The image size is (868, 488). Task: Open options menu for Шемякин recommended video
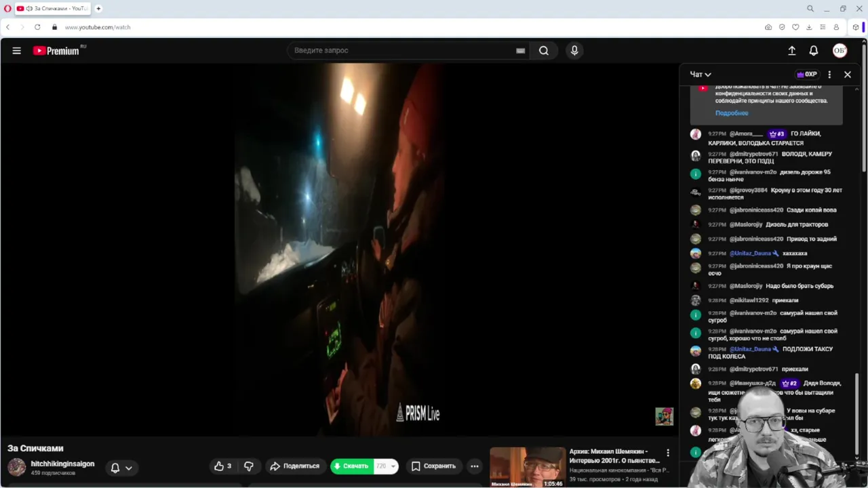pos(668,453)
